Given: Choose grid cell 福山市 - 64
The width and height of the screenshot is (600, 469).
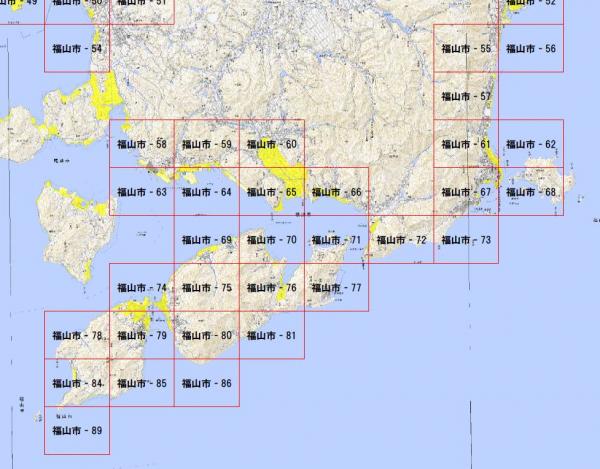Looking at the screenshot, I should click(x=207, y=192).
